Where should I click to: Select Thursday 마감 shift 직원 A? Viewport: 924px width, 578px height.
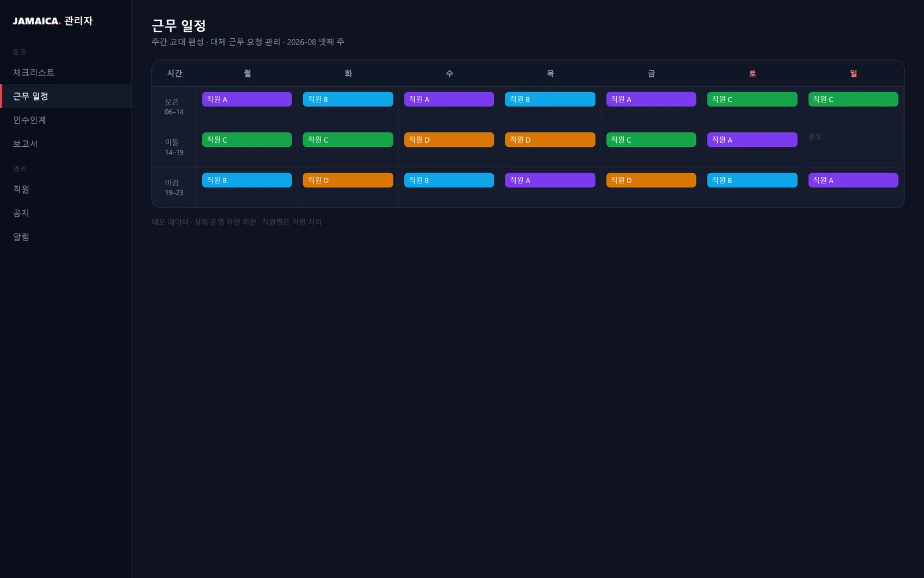[550, 180]
